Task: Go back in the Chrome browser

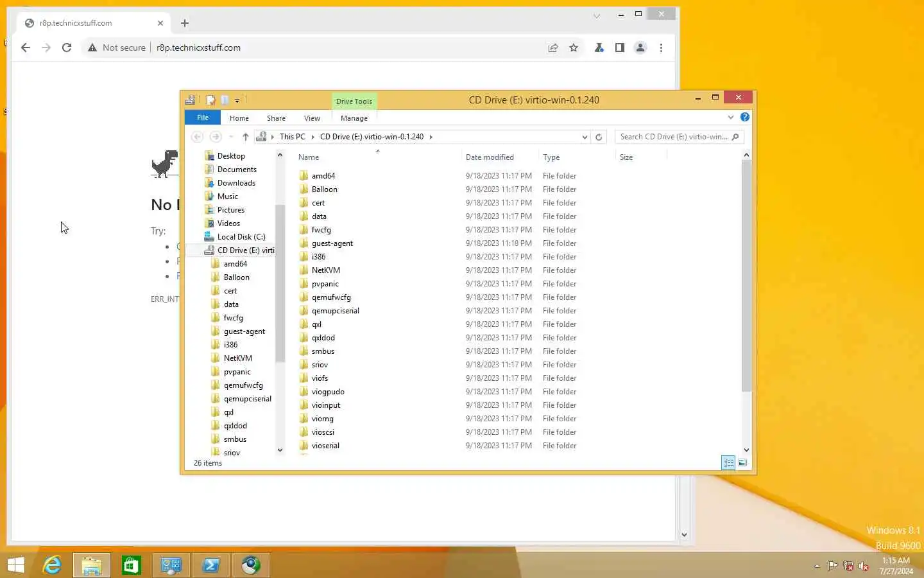Action: [26, 48]
